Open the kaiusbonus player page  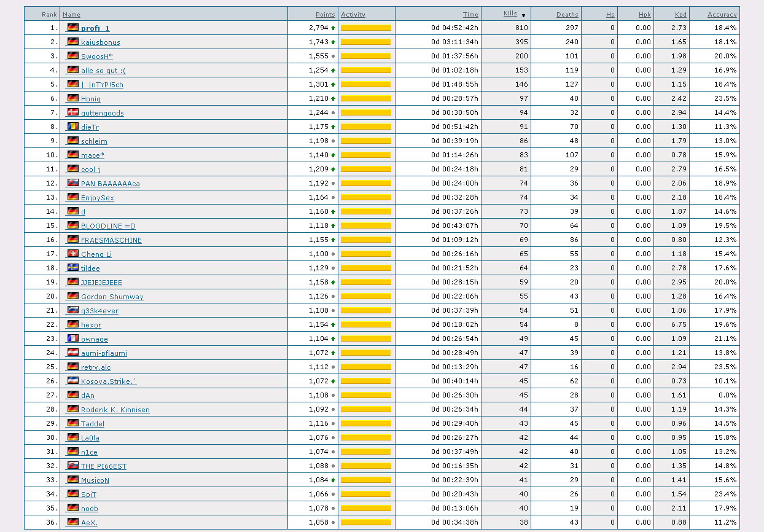101,42
